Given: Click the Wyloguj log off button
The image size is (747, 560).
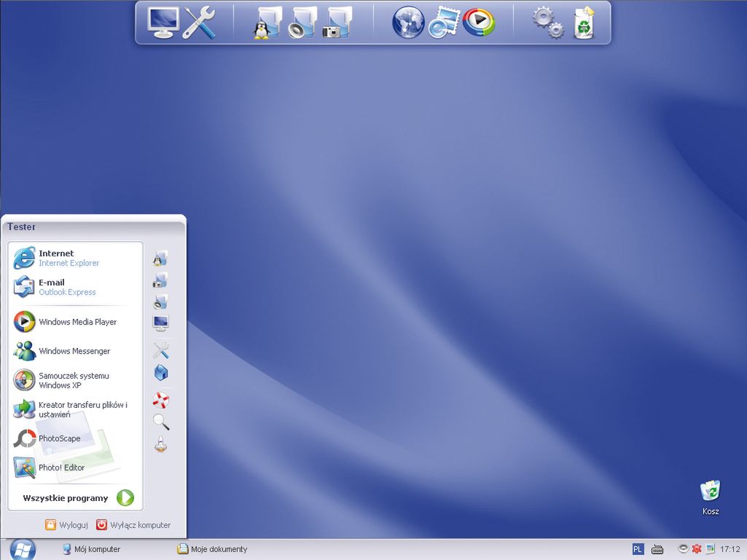Looking at the screenshot, I should (67, 525).
